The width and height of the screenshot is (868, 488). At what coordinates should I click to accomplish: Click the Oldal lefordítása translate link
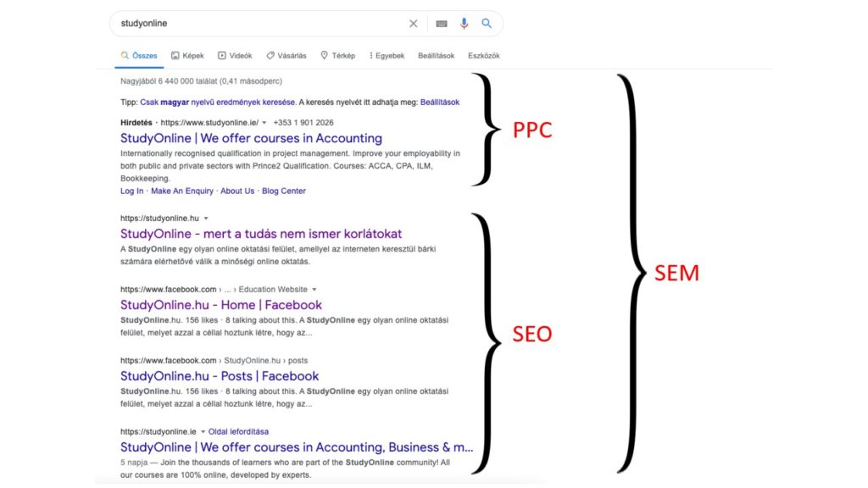[x=238, y=431]
